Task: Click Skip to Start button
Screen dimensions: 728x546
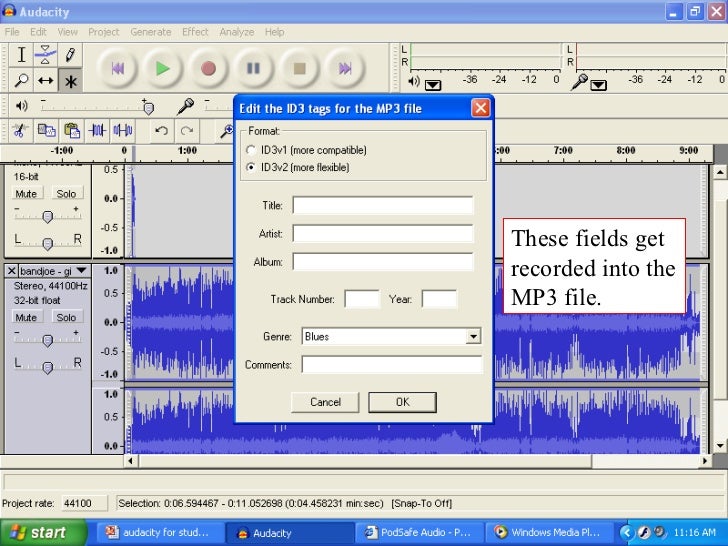Action: pos(117,69)
